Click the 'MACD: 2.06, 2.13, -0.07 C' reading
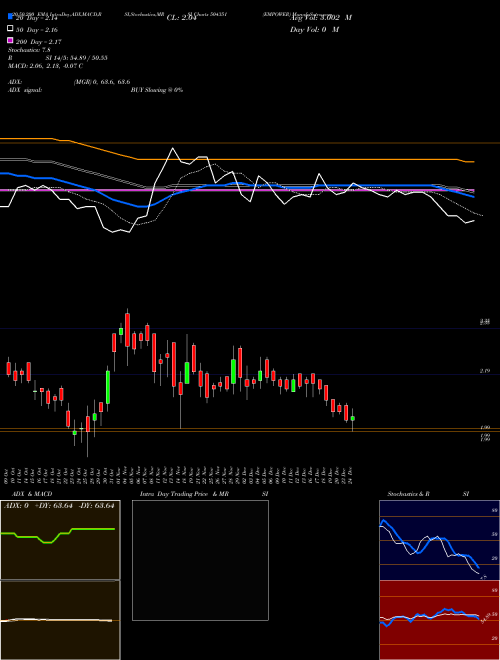 click(45, 66)
